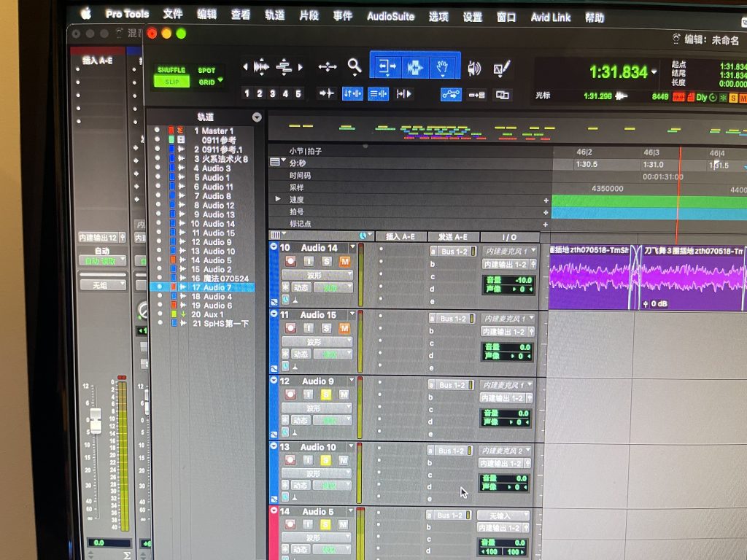Viewport: 747px width, 560px height.
Task: Select zoom preset 1
Action: point(247,93)
